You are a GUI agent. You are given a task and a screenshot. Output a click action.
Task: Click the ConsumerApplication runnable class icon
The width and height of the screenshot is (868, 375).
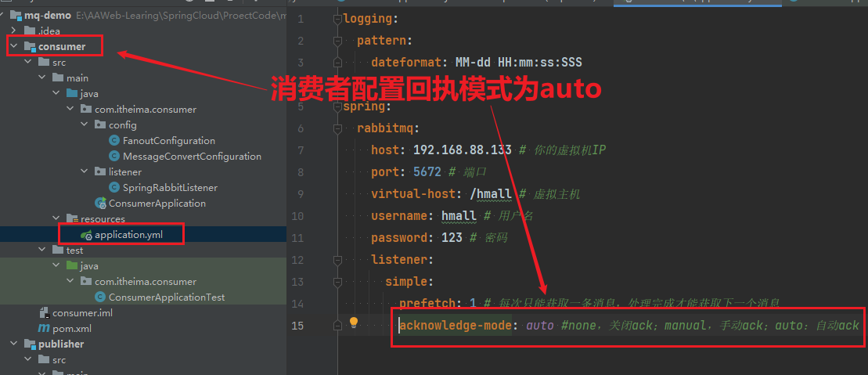[x=101, y=204]
